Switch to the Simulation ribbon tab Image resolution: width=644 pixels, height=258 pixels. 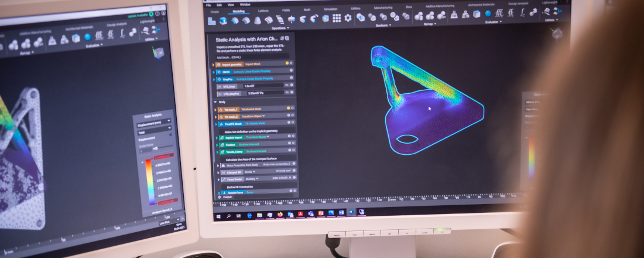330,9
